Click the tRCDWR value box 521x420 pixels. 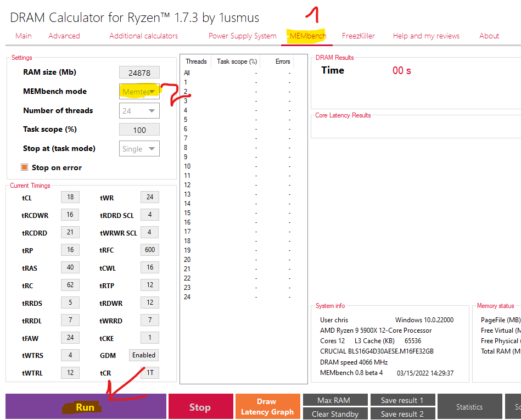[x=70, y=215]
